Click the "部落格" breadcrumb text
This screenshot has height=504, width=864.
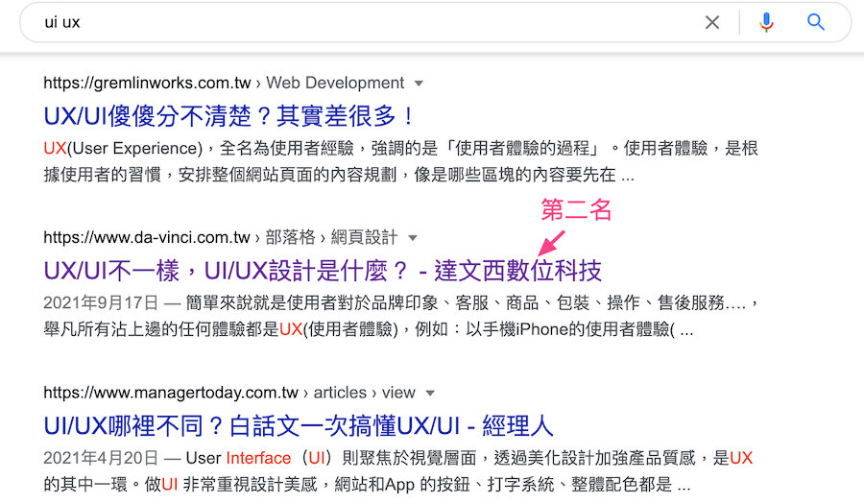click(290, 238)
